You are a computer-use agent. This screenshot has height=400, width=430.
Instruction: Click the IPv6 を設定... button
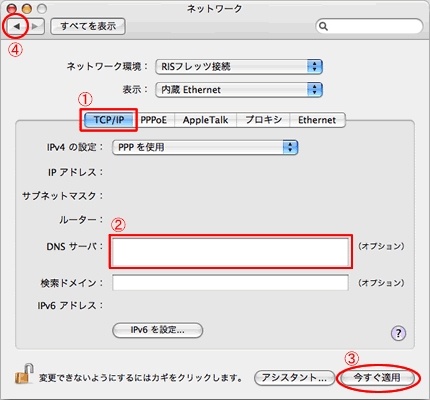[158, 330]
